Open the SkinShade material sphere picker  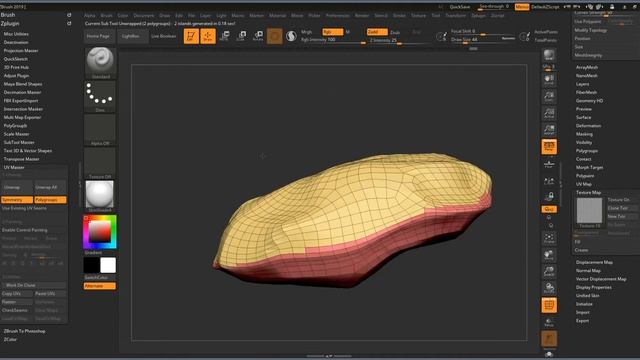[x=100, y=196]
